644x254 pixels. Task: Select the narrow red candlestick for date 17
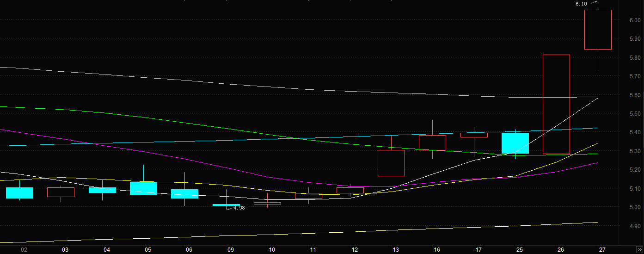474,135
